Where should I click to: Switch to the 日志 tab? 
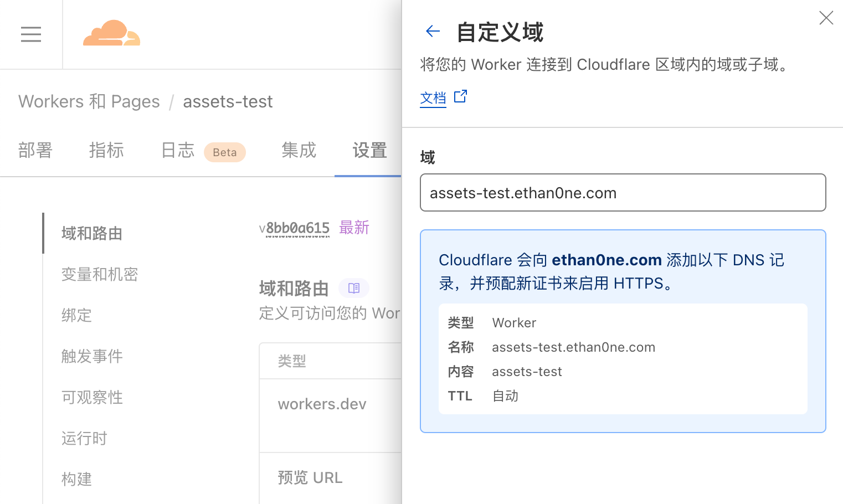pos(178,150)
